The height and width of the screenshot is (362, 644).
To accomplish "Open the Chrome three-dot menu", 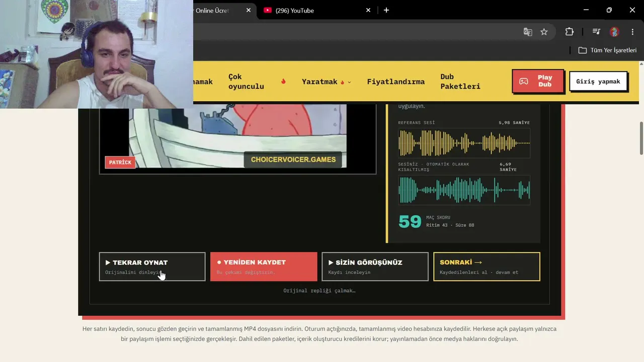I will click(632, 32).
